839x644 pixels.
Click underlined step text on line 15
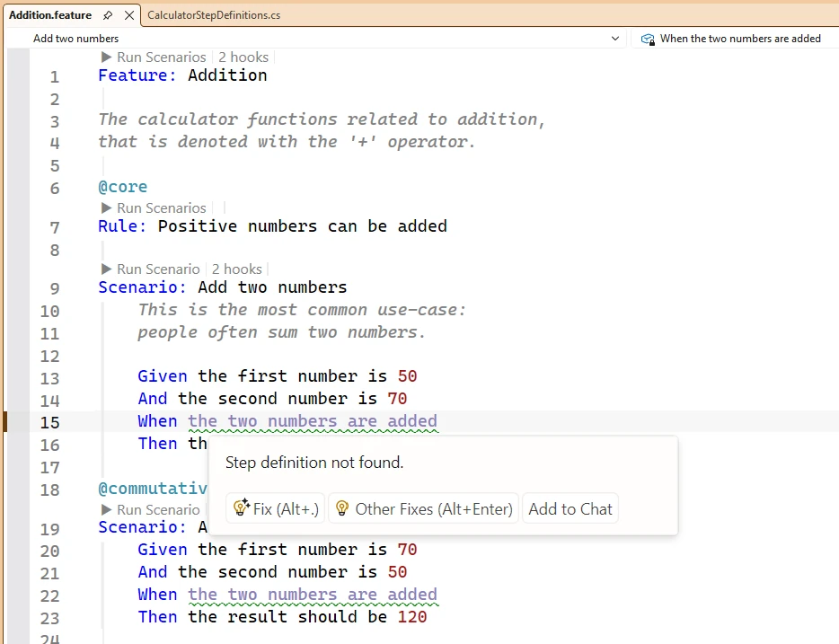(x=313, y=421)
